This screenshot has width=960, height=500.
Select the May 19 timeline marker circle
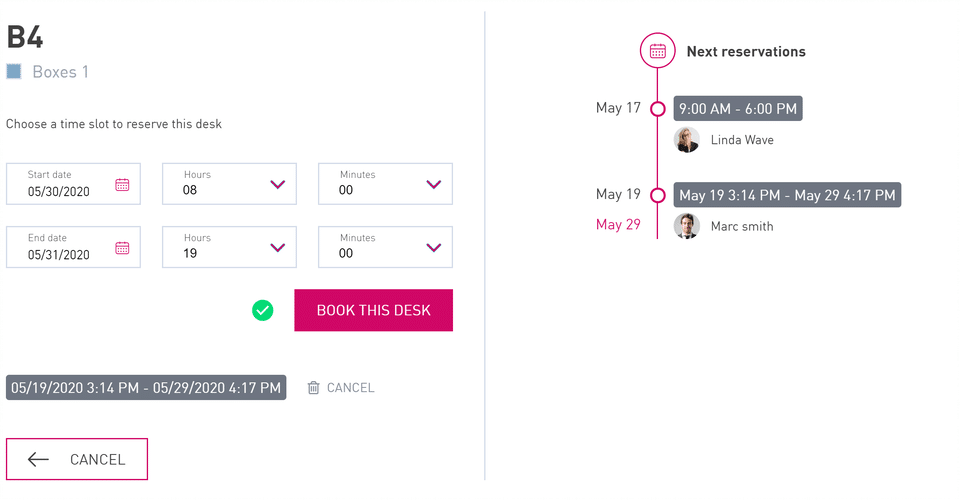pos(658,195)
